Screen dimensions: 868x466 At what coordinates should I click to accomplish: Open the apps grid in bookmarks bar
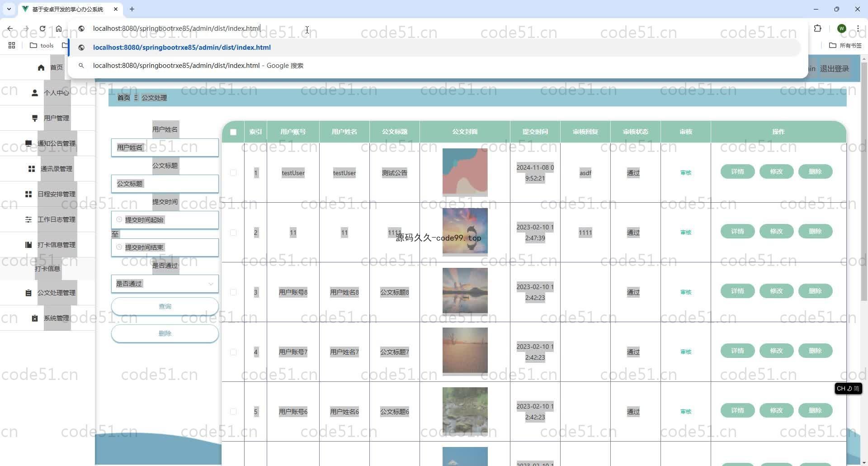pyautogui.click(x=12, y=45)
